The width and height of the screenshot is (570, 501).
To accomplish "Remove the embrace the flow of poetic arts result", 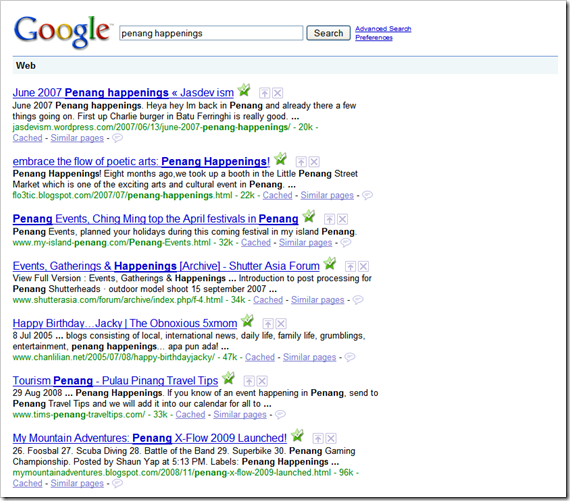I will (314, 161).
